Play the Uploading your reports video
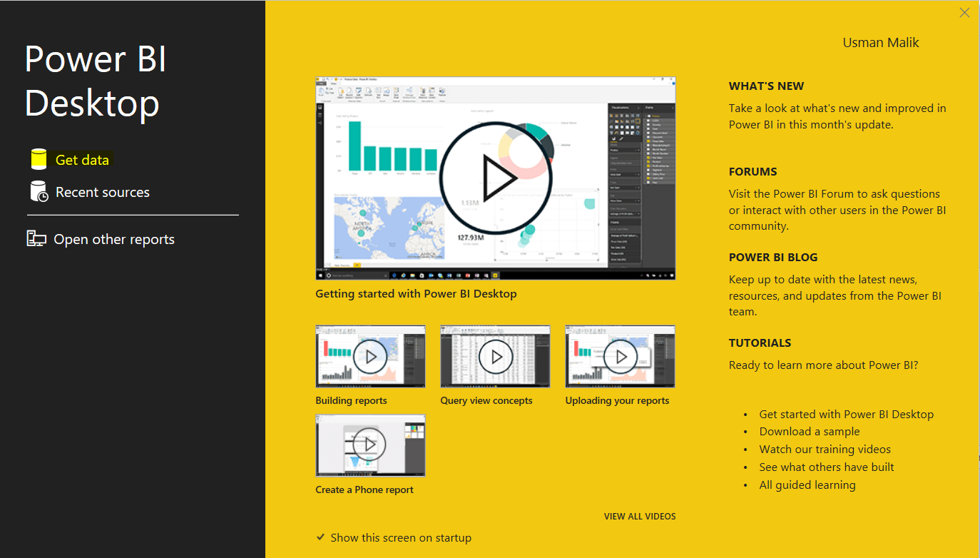 click(620, 356)
